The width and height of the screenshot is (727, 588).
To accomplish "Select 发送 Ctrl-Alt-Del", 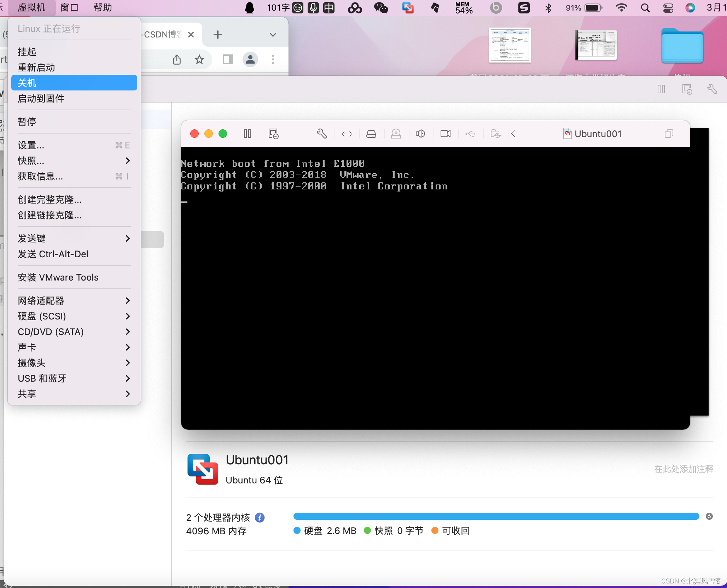I will pyautogui.click(x=74, y=254).
